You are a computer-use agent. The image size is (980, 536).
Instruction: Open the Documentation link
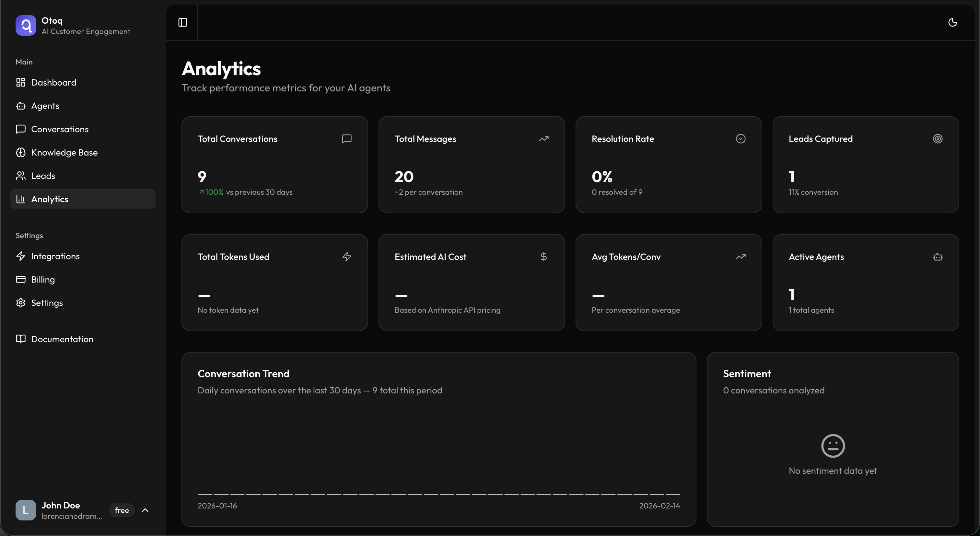[62, 339]
